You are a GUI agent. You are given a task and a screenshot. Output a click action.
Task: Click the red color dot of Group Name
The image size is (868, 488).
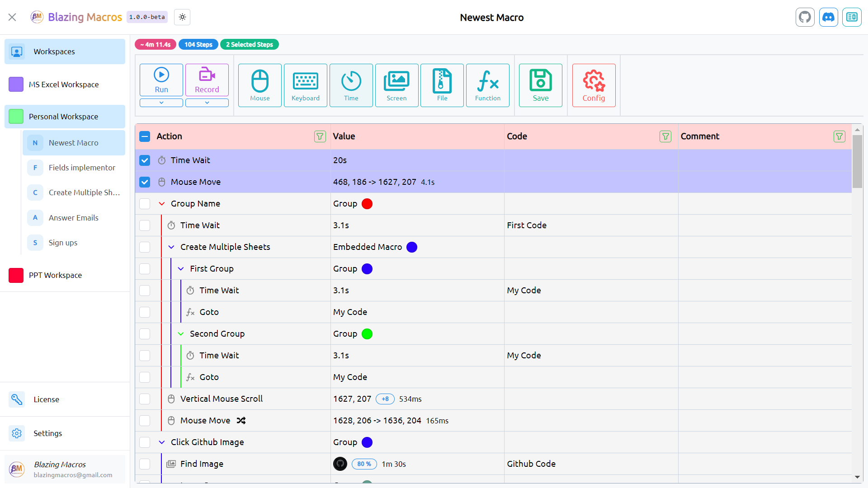click(367, 204)
